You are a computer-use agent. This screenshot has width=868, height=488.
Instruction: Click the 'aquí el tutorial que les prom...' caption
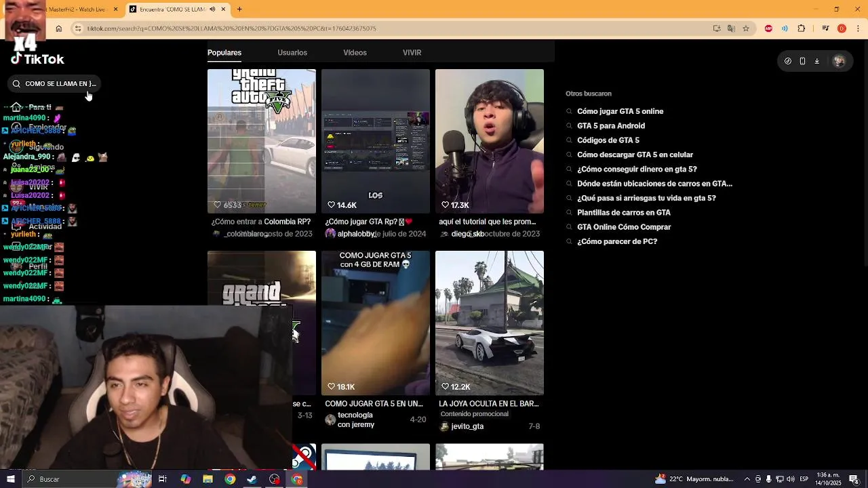487,222
